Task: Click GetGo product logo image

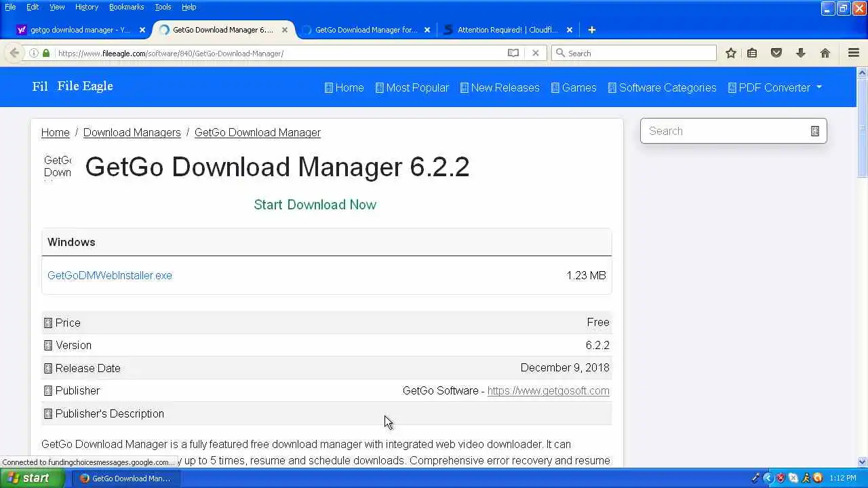Action: coord(58,167)
